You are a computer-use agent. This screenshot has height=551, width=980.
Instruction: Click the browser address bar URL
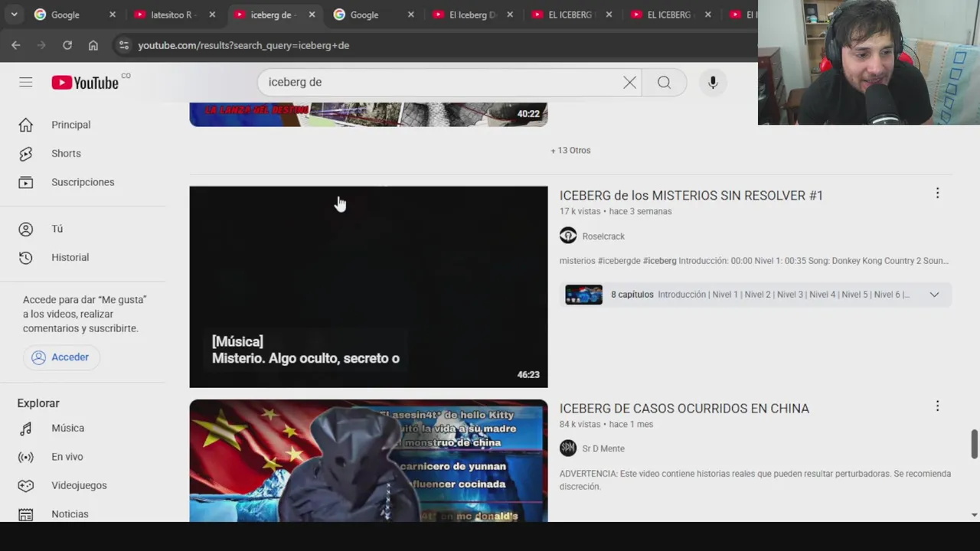tap(243, 45)
